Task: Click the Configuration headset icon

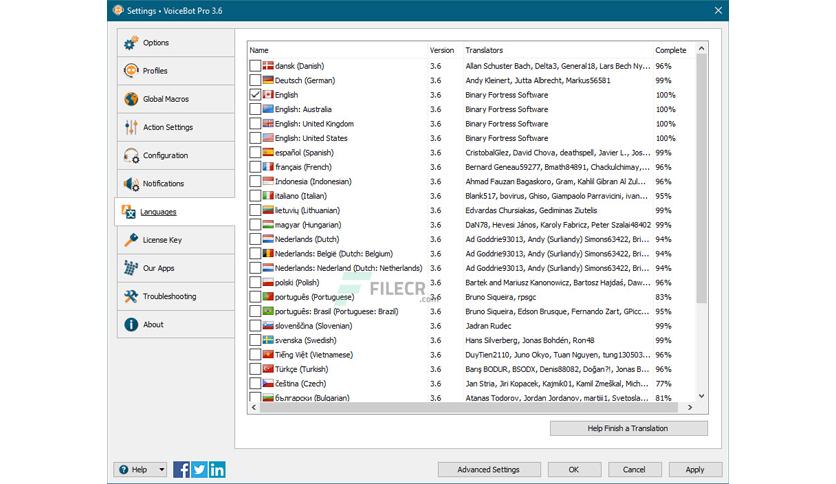Action: (x=131, y=155)
